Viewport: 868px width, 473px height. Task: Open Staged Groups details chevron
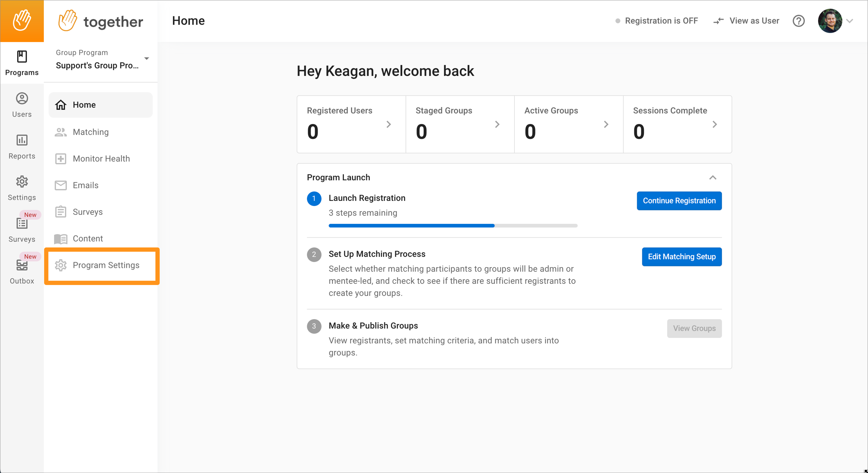coord(497,124)
